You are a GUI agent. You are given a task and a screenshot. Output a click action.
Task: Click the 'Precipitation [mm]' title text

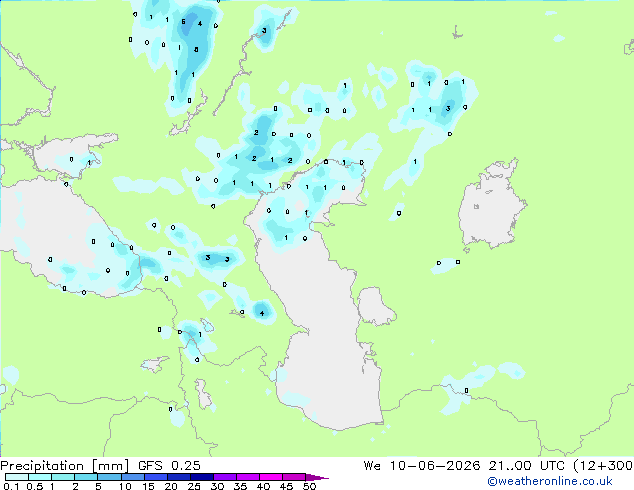[65, 466]
